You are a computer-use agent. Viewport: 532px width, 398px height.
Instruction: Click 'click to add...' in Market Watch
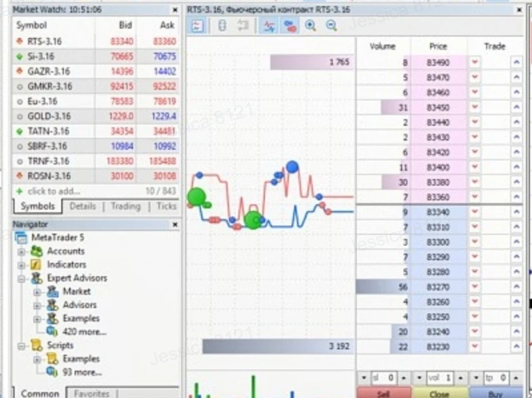pos(54,191)
